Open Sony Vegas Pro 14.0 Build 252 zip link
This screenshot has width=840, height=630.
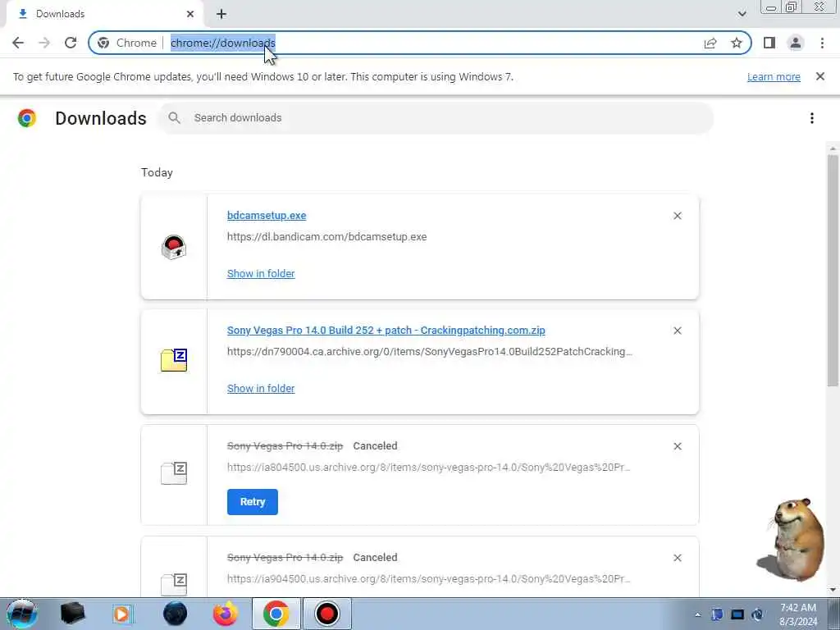point(386,331)
